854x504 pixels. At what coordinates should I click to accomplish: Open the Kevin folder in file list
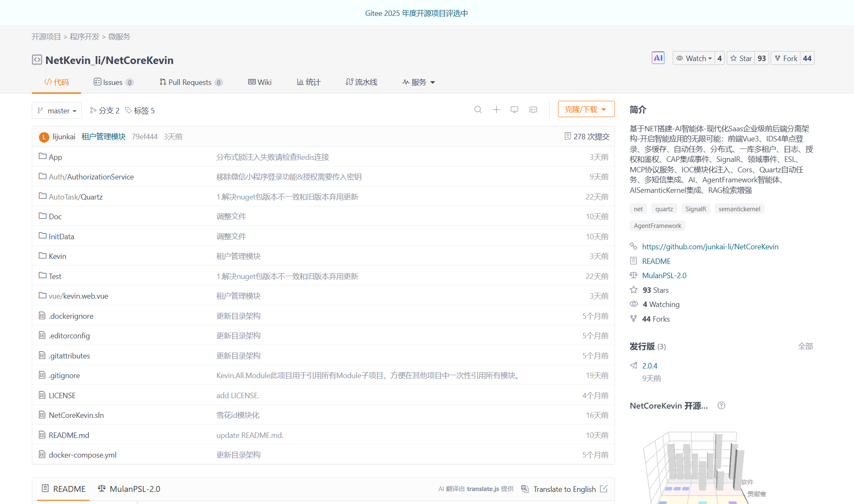click(57, 256)
